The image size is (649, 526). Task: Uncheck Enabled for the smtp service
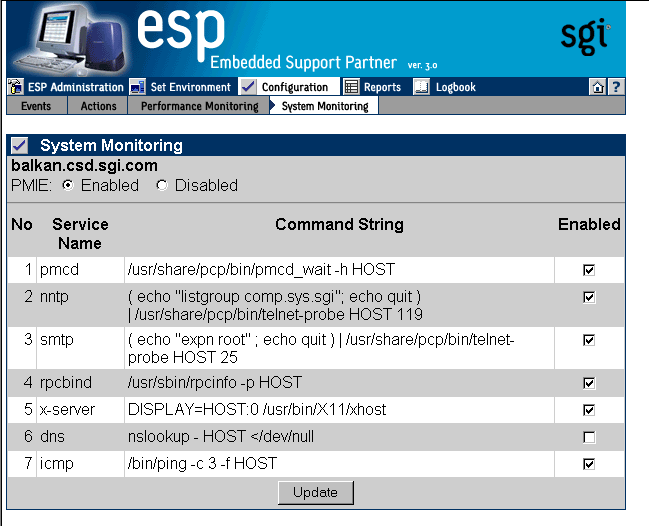tap(589, 340)
